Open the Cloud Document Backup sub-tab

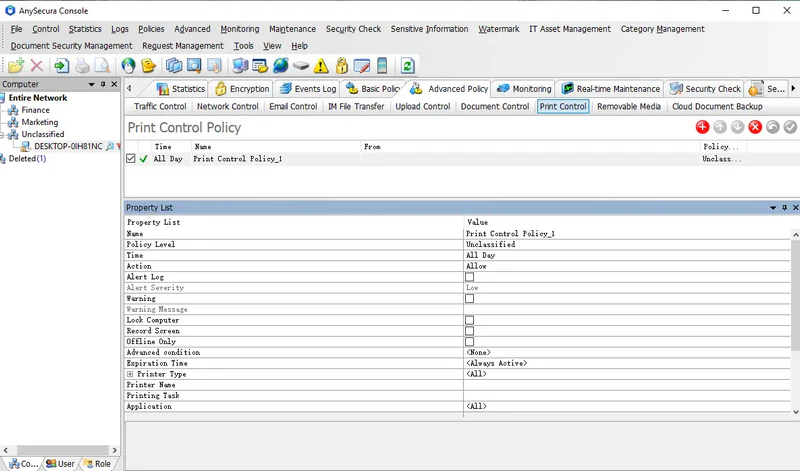pyautogui.click(x=717, y=107)
